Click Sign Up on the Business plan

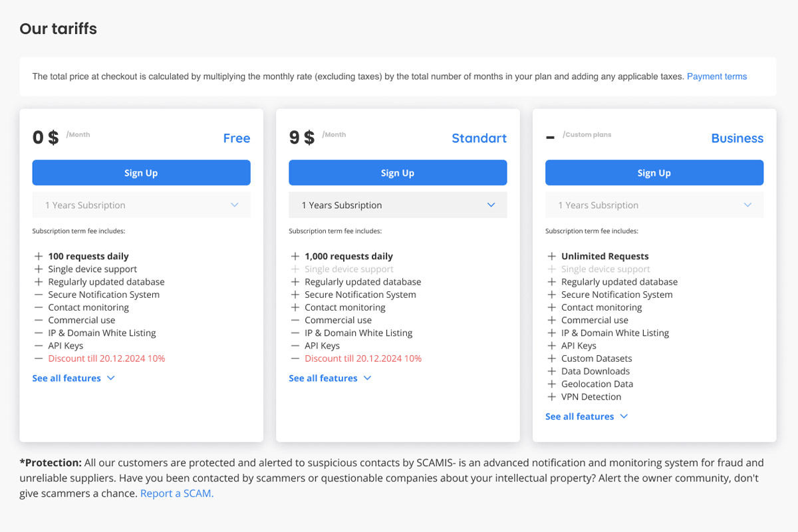[x=654, y=173]
